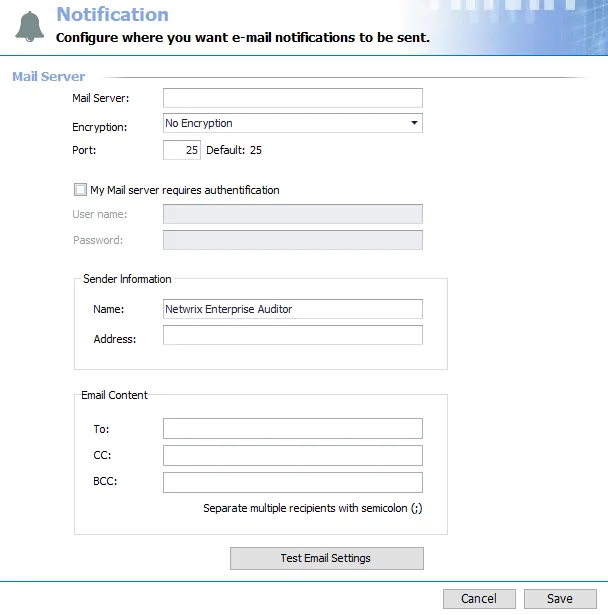Click the Sender Address field
This screenshot has height=615, width=608.
click(293, 335)
